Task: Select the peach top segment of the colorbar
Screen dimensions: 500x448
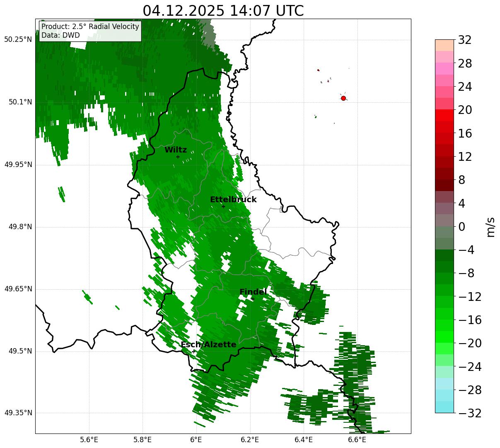Action: (x=444, y=45)
